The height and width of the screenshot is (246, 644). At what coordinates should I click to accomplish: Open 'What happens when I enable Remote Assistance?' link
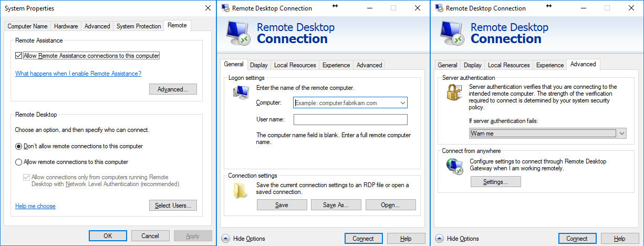click(x=78, y=74)
